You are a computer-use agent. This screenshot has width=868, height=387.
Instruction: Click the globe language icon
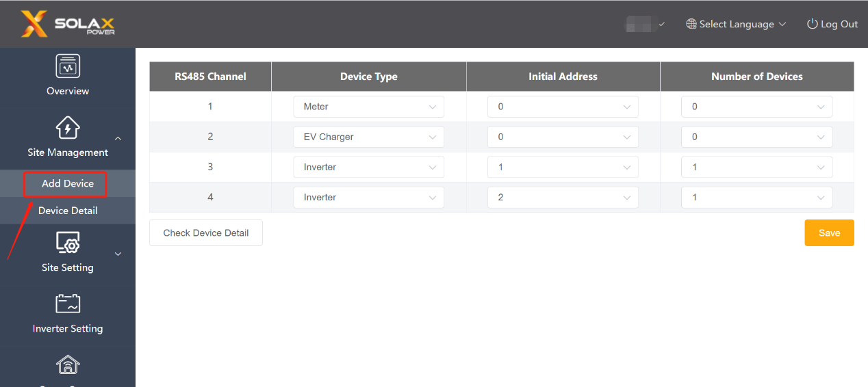[x=691, y=24]
